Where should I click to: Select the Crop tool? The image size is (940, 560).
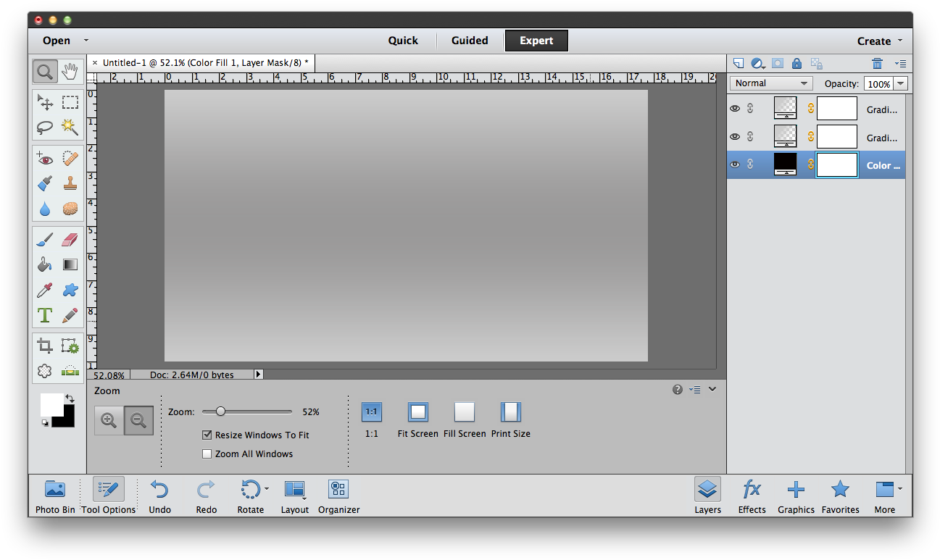44,346
